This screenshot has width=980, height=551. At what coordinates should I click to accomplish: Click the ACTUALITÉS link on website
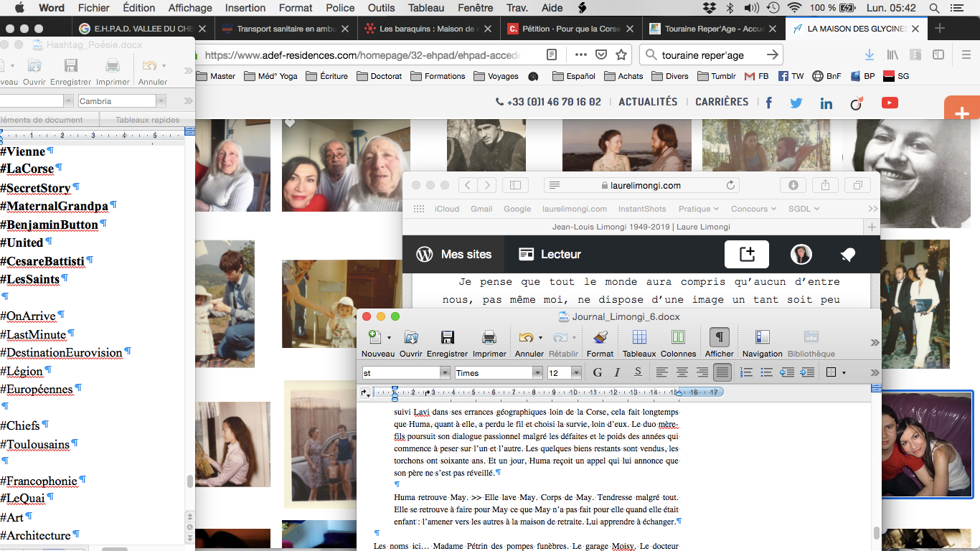coord(648,102)
